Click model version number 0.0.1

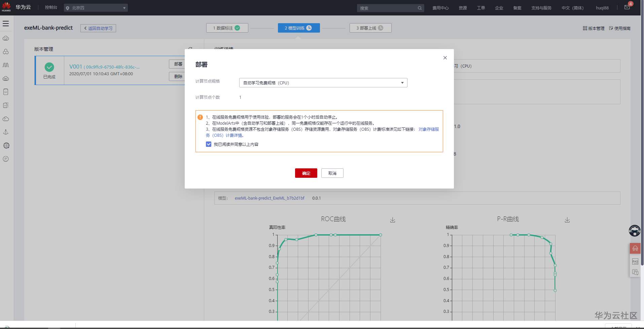[316, 198]
